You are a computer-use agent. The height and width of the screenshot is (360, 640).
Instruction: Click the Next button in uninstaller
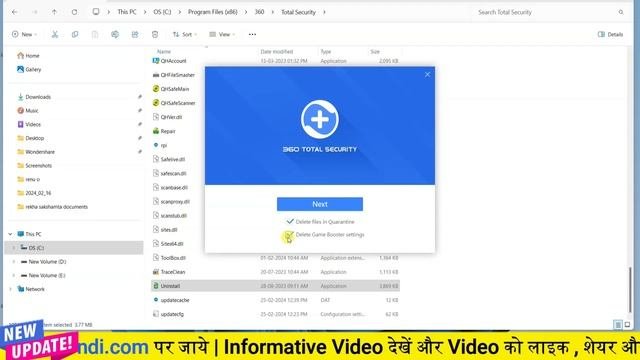click(x=320, y=204)
